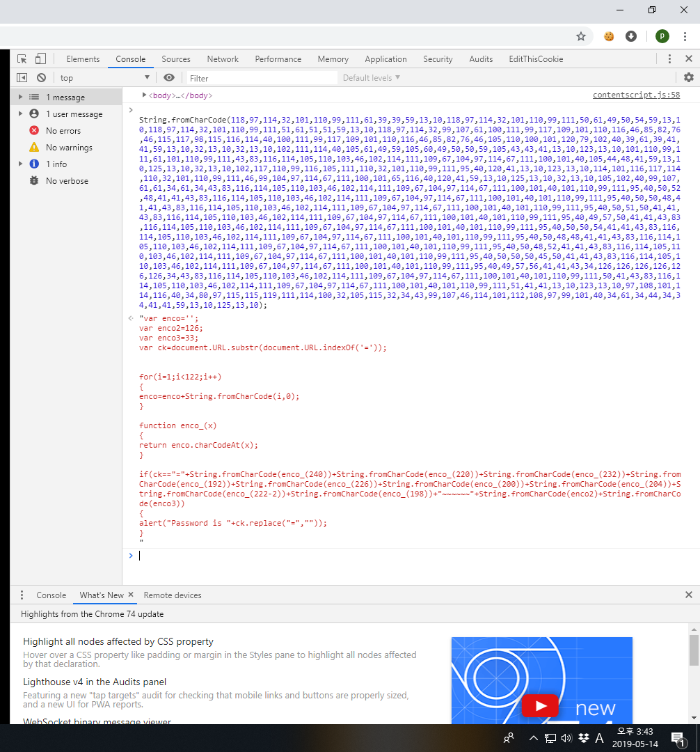
Task: Activate the inspect element picker icon
Action: [22, 59]
